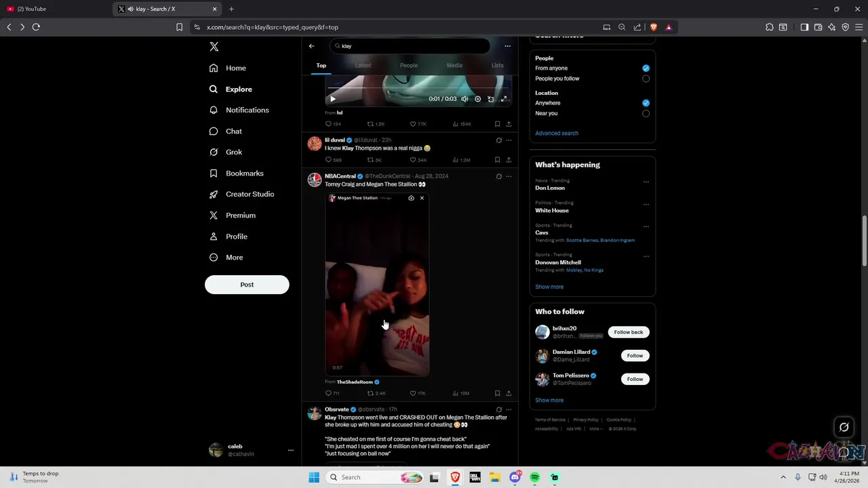Screen dimensions: 868x488
Task: Open more options on NBACentral post
Action: coord(509,176)
